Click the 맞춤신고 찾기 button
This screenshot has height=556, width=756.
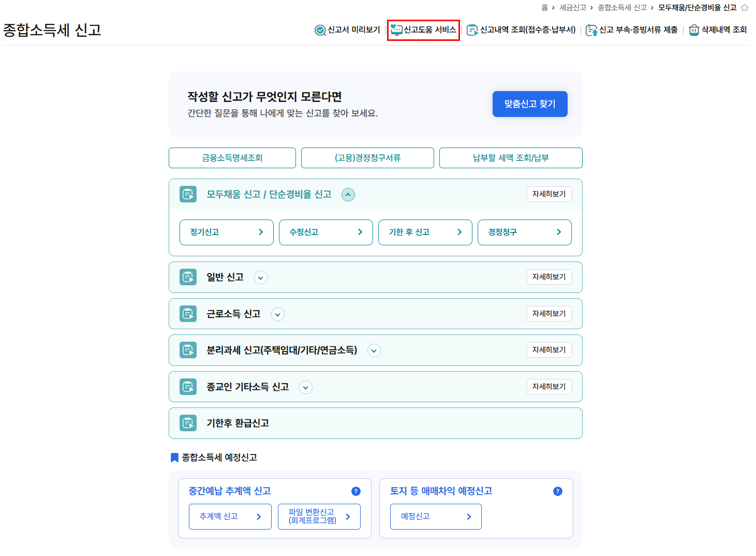pyautogui.click(x=530, y=104)
